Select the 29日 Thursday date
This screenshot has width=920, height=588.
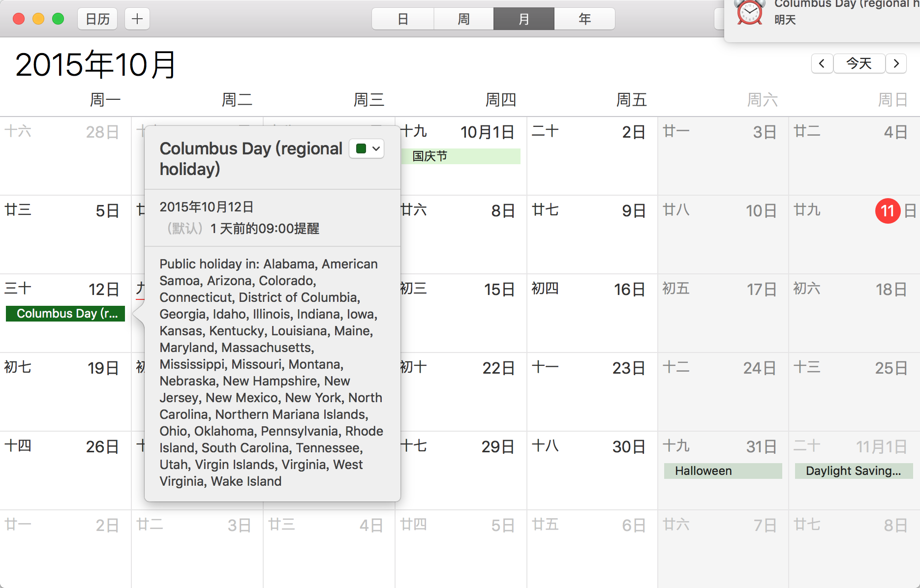click(498, 447)
